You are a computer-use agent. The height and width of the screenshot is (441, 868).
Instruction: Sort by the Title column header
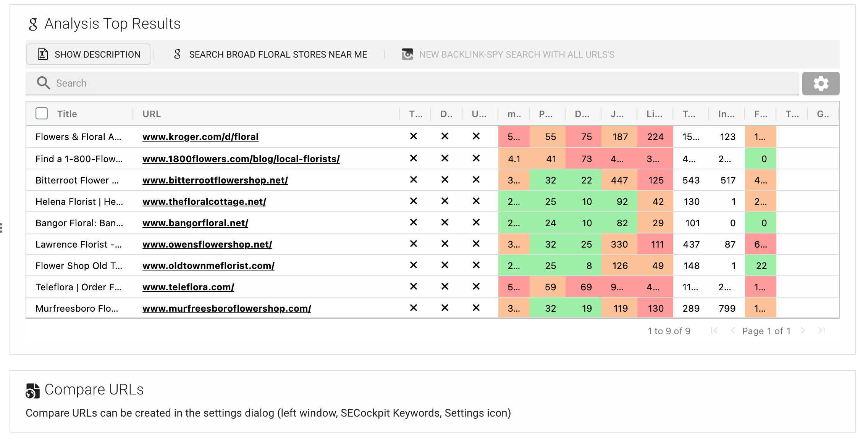(x=67, y=114)
